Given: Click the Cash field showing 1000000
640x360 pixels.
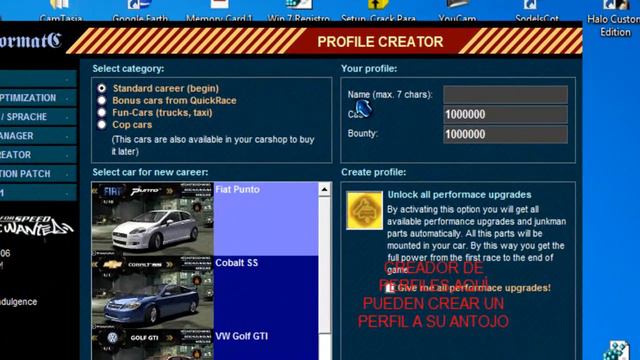Looking at the screenshot, I should pyautogui.click(x=505, y=114).
